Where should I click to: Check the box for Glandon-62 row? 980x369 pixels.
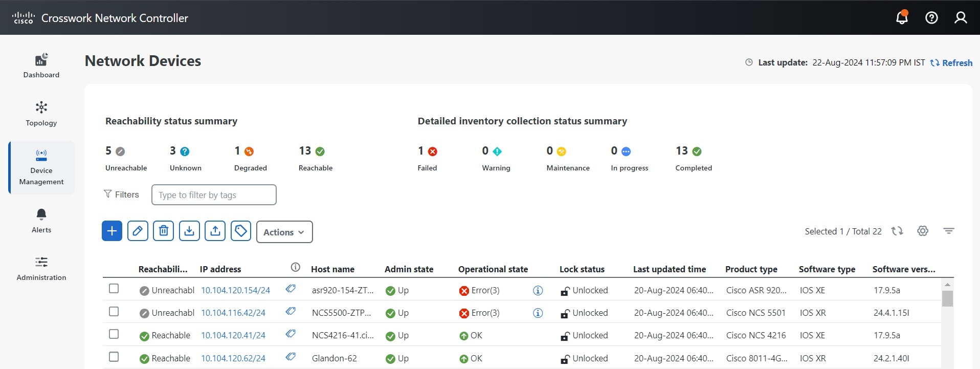114,357
